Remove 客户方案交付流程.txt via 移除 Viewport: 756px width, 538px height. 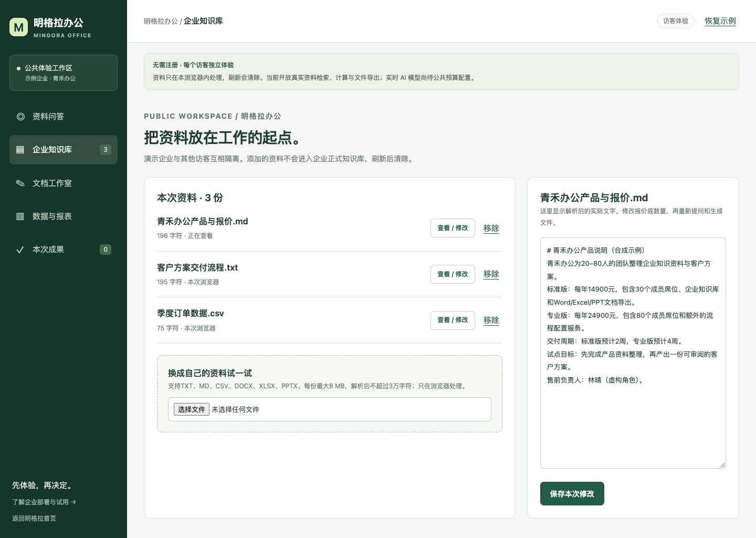[491, 274]
